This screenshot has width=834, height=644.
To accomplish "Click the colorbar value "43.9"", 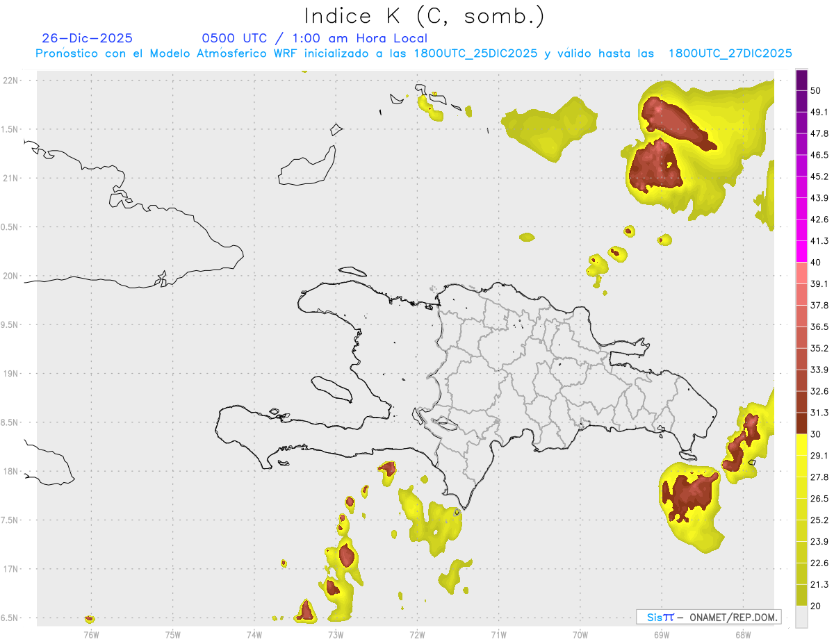I will coord(820,198).
